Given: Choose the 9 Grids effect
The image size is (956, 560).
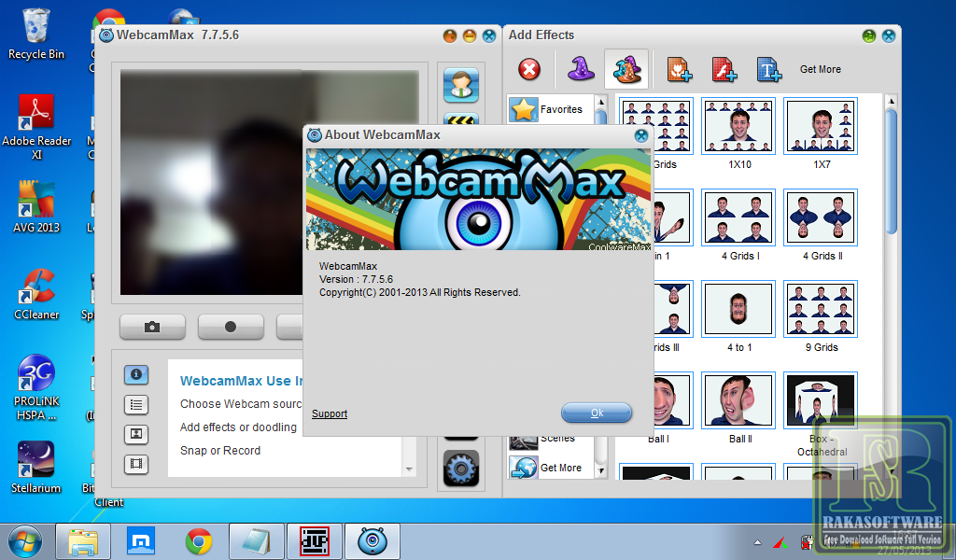Looking at the screenshot, I should point(821,309).
